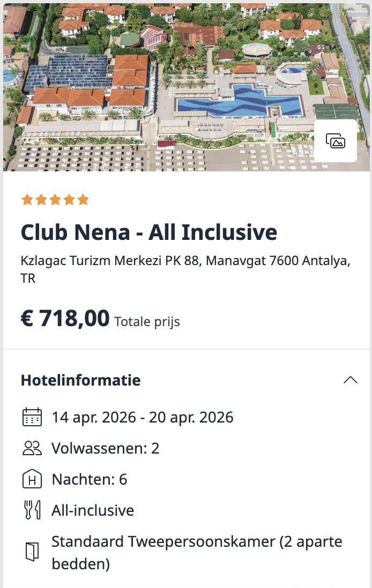Click the Totale prijs label
The image size is (372, 588).
pos(146,322)
